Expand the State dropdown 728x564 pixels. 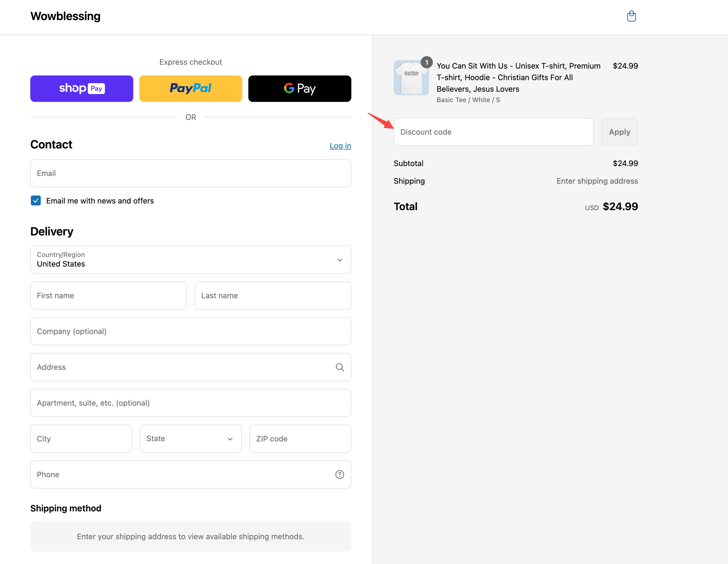point(190,438)
